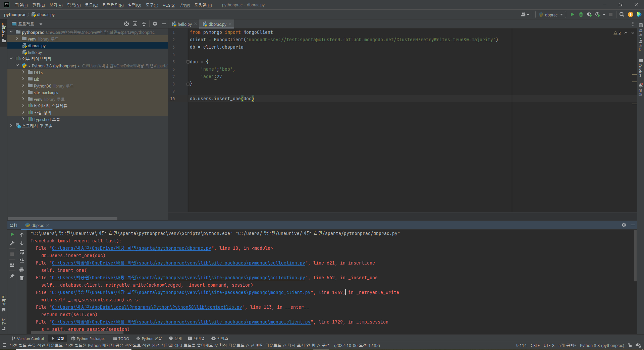Collapse the pythonprac root folder

click(x=11, y=32)
